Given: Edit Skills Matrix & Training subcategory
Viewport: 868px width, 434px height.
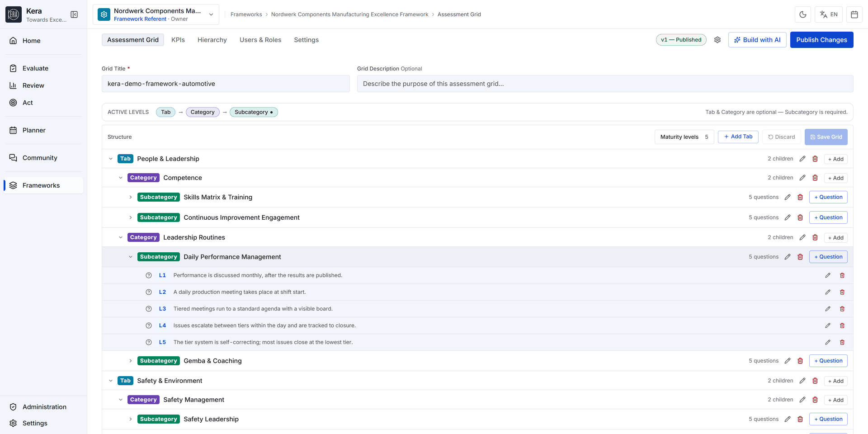Looking at the screenshot, I should [788, 197].
